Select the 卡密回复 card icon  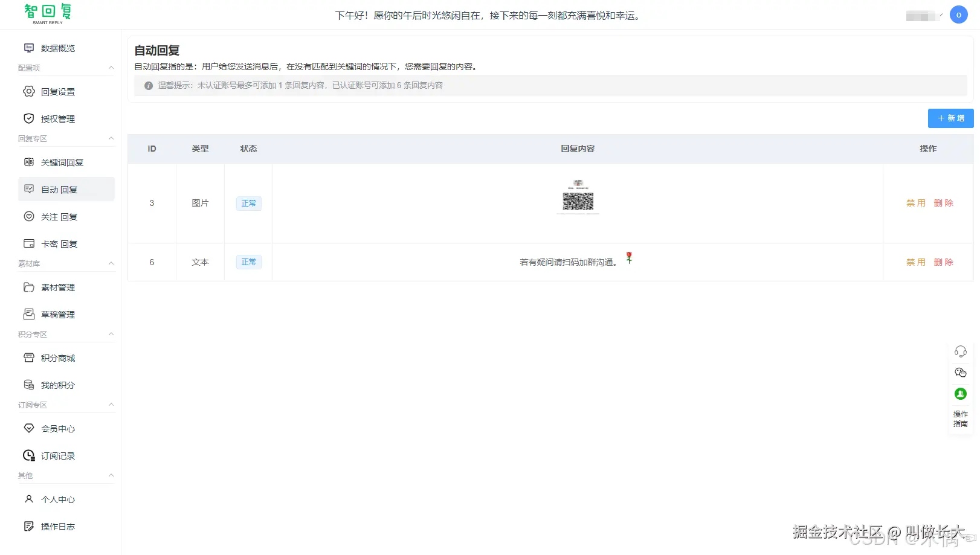[x=28, y=243]
